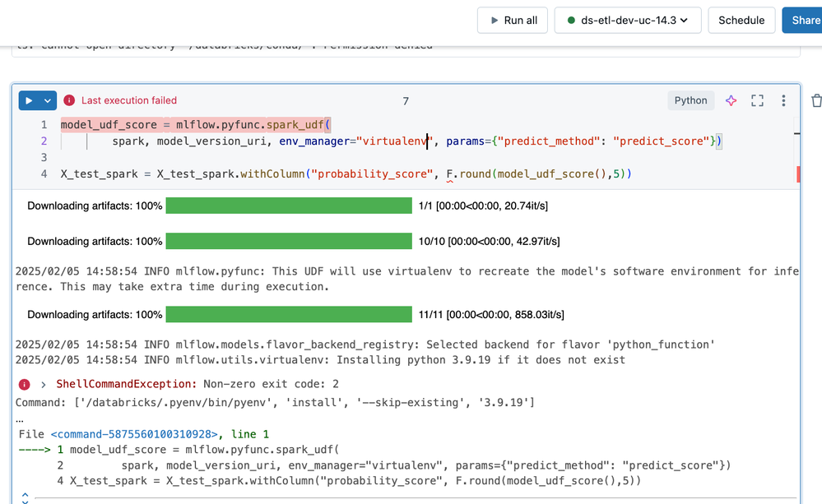Change the cell language from Python
Image resolution: width=822 pixels, height=504 pixels.
tap(690, 100)
